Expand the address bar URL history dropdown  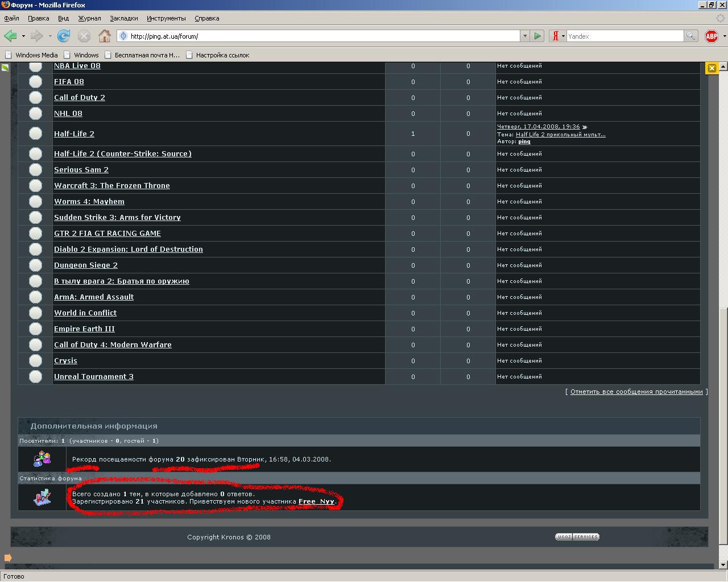tap(525, 36)
